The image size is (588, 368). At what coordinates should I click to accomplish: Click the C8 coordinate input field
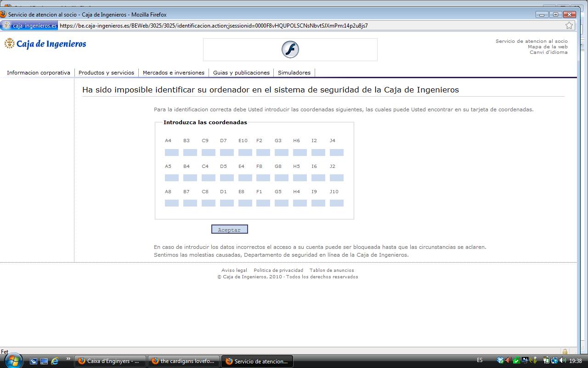point(209,203)
